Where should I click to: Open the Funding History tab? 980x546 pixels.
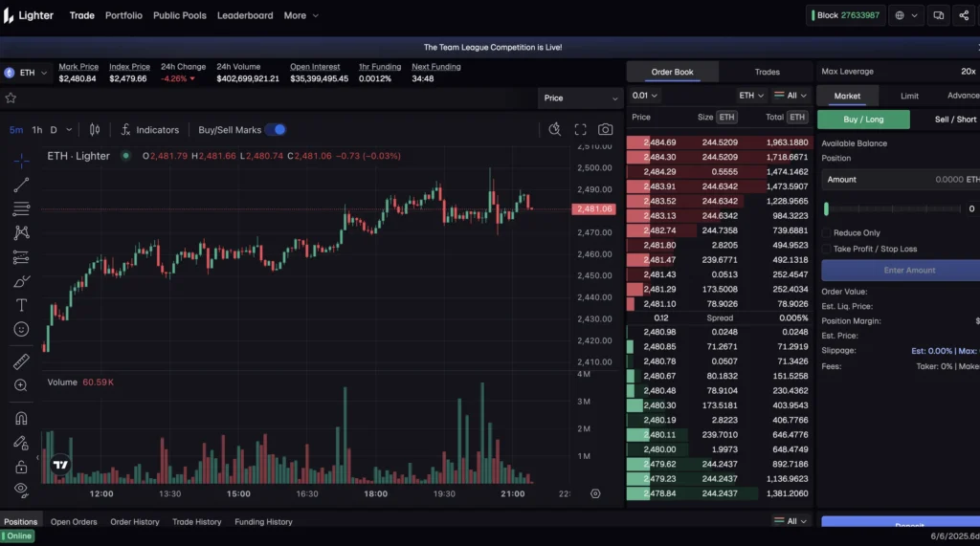263,522
